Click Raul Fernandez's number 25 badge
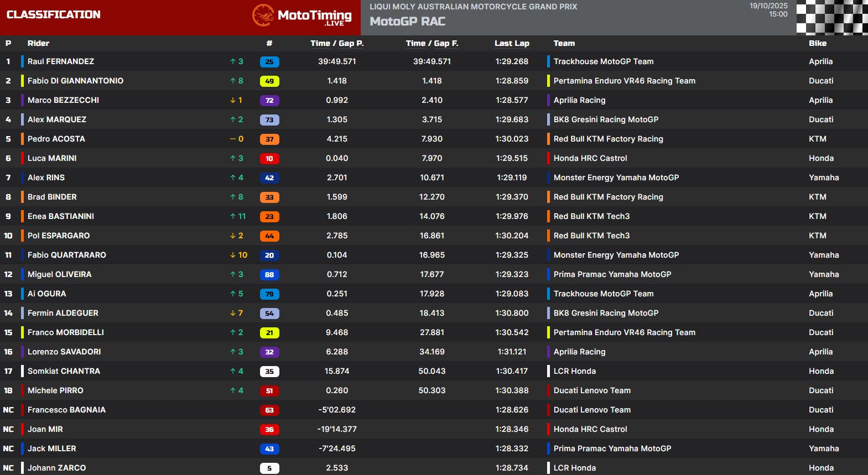The image size is (868, 475). click(269, 62)
